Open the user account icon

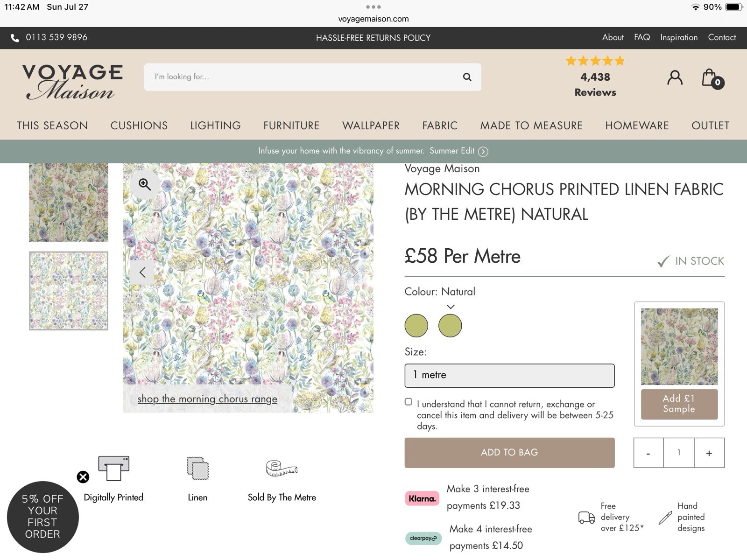(675, 77)
